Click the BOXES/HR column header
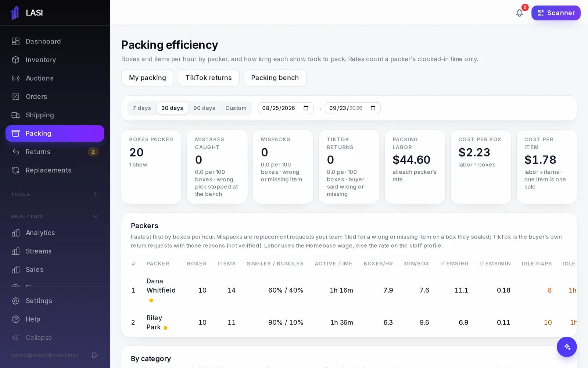 pyautogui.click(x=378, y=264)
